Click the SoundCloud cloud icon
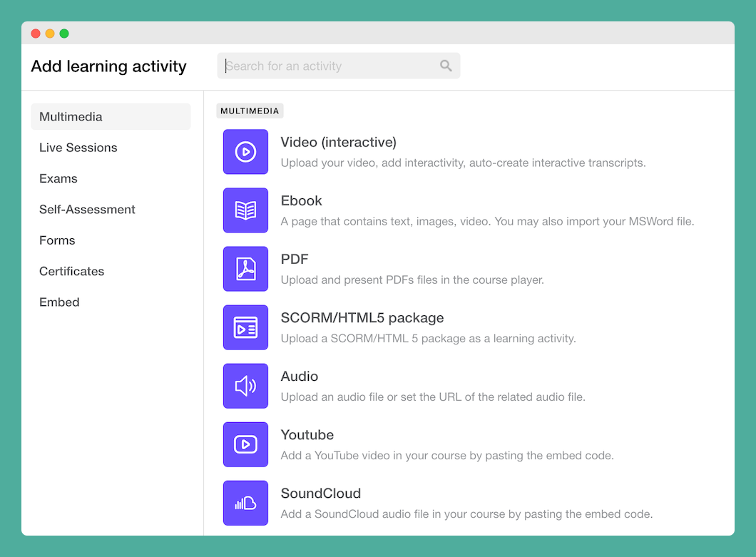This screenshot has height=557, width=756. (x=245, y=503)
